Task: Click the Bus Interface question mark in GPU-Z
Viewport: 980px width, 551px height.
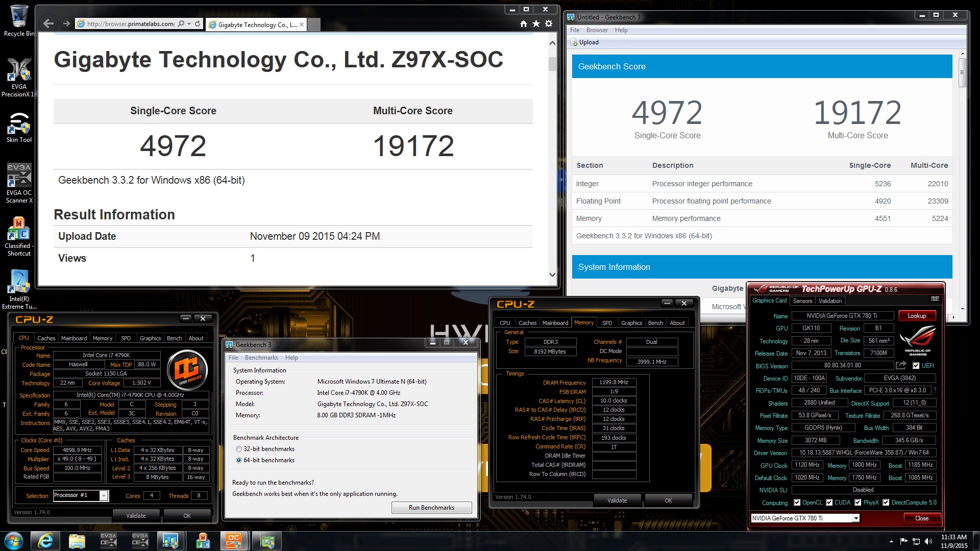Action: coord(935,390)
